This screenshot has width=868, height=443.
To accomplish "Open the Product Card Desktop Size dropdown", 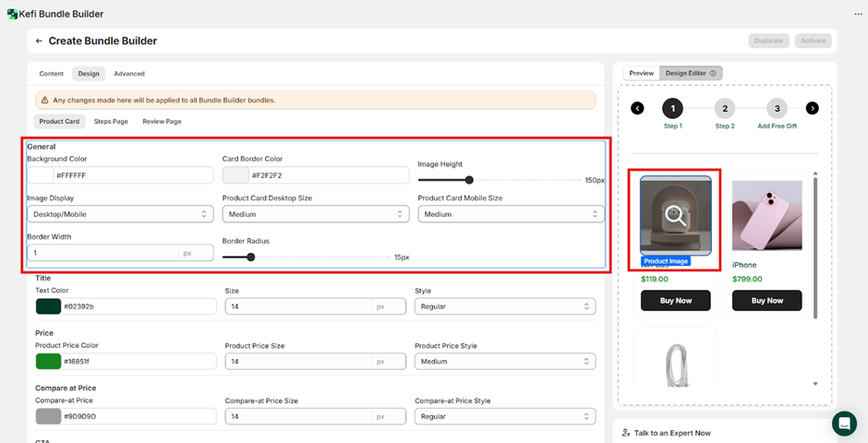I will tap(315, 214).
